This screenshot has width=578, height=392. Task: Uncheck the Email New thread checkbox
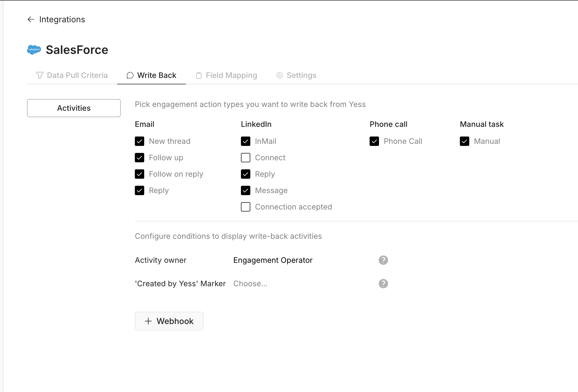click(x=140, y=141)
